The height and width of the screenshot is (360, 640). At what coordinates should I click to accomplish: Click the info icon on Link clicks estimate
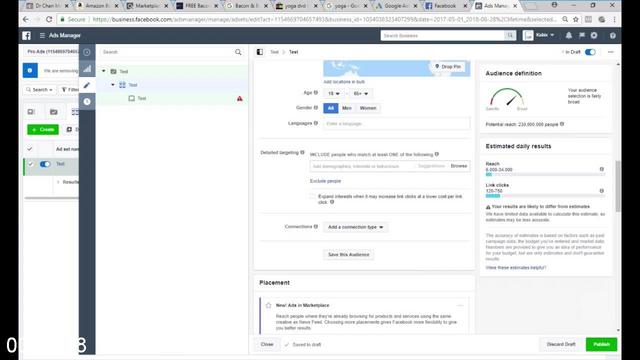point(602,191)
